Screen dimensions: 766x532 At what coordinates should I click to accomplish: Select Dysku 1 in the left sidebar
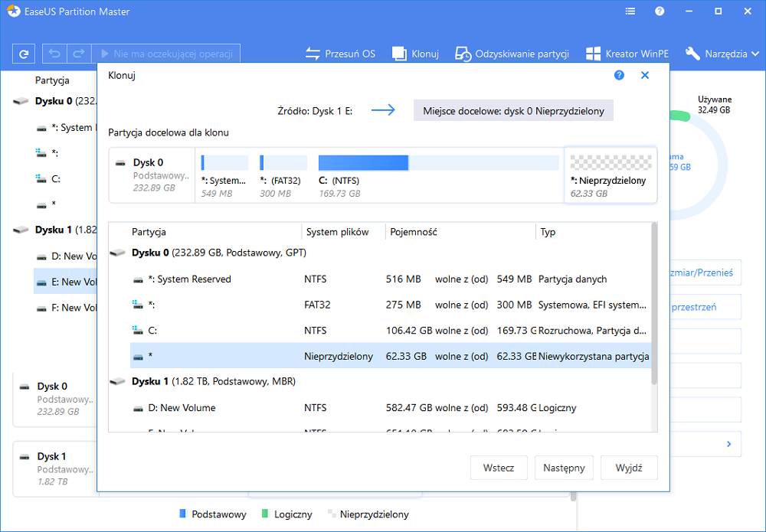(54, 230)
